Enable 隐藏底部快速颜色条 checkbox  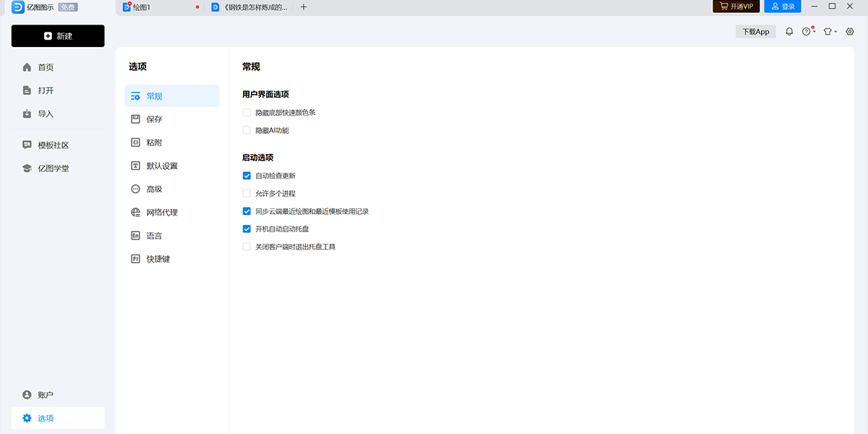click(247, 113)
